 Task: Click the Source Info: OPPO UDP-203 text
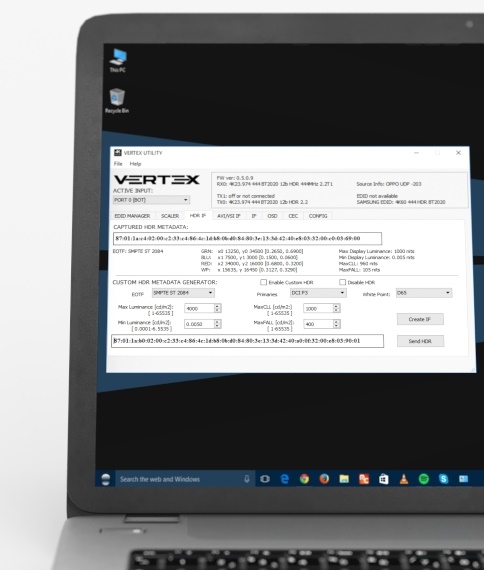[x=389, y=184]
